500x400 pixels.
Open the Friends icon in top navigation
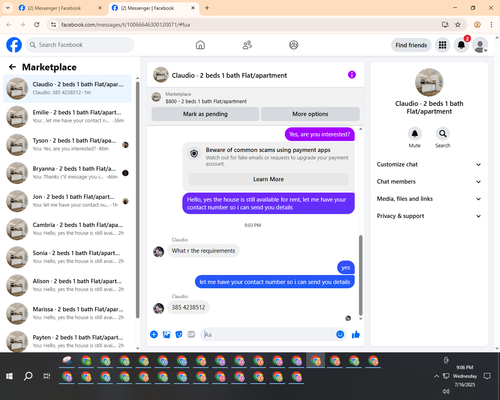247,45
